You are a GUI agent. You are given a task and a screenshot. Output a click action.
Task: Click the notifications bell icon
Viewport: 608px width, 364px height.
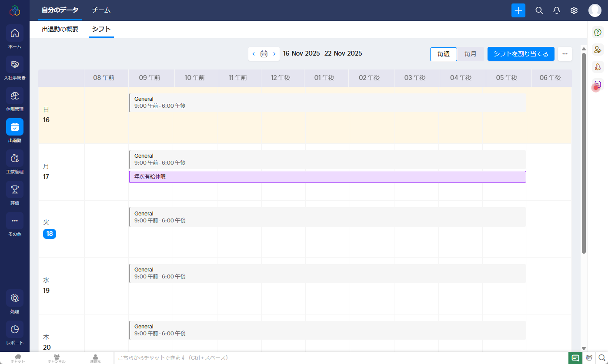(556, 10)
